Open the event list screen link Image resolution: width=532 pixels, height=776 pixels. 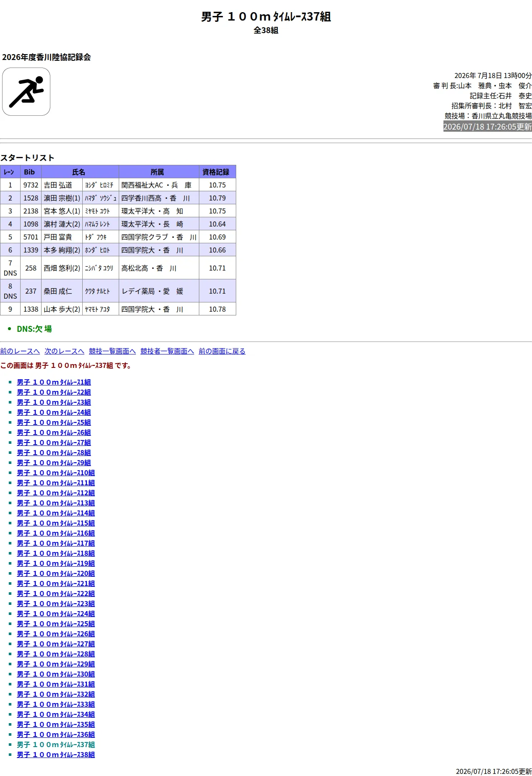tap(112, 351)
